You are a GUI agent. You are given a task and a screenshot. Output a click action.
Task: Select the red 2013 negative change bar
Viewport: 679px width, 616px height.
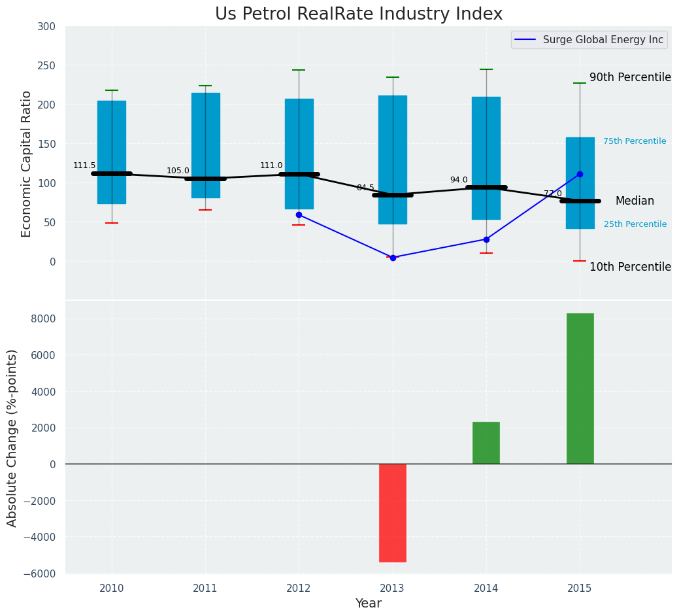393,513
